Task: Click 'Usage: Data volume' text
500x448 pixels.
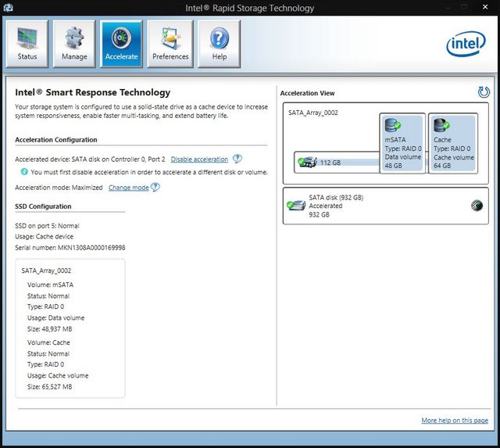Action: [x=55, y=317]
